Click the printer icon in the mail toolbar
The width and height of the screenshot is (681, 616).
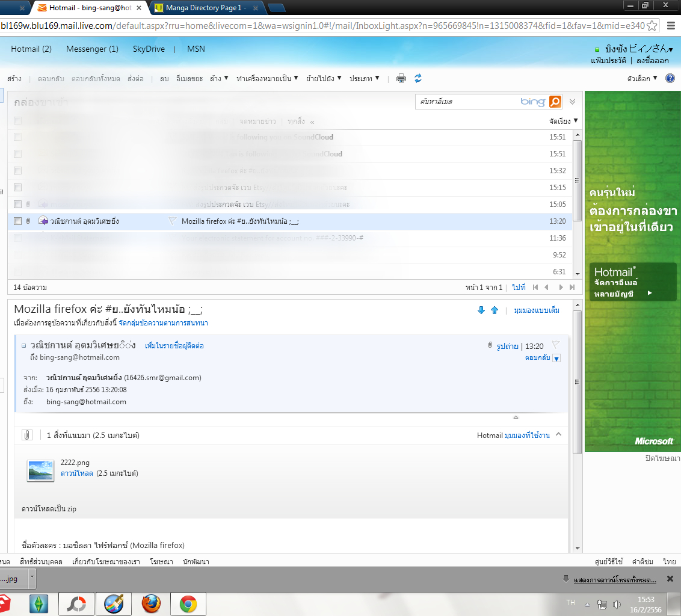click(x=401, y=79)
